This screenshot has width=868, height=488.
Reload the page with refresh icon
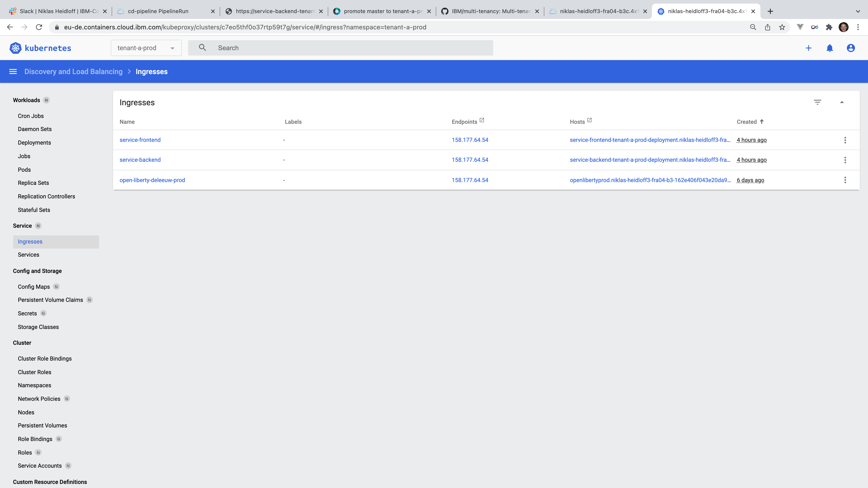39,27
